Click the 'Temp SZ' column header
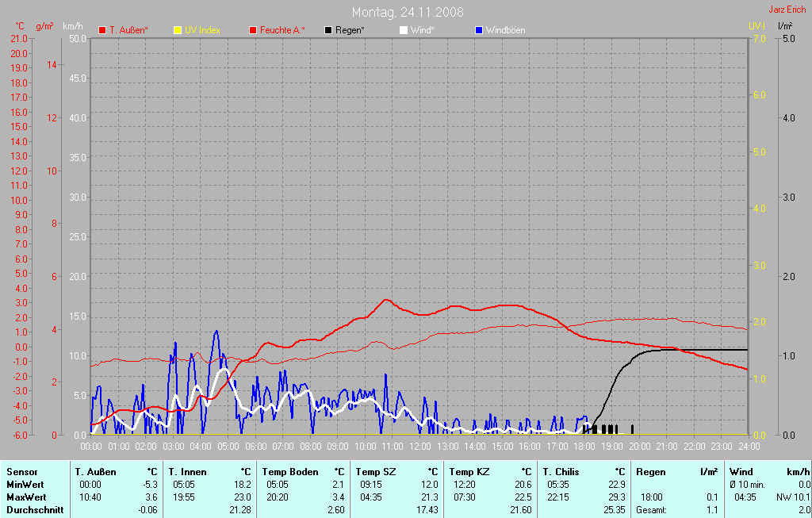Screen dimensions: 812x518 click(375, 472)
